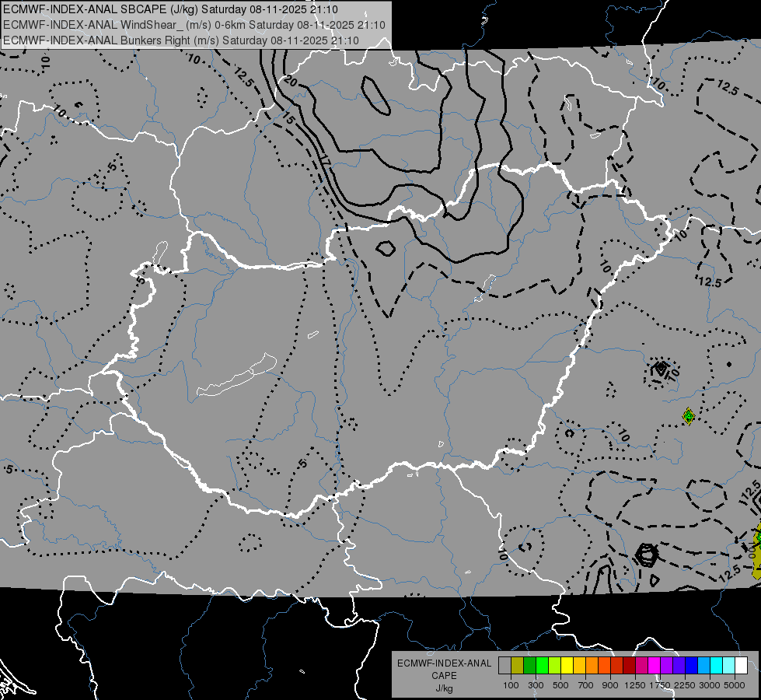Click the Bunkers Right (m/s) header line
This screenshot has width=761, height=700.
coord(181,40)
